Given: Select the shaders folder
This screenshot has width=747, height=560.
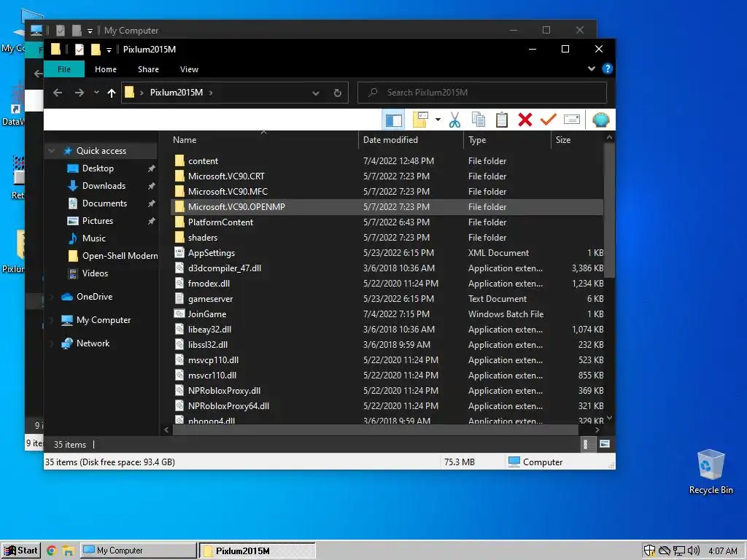Looking at the screenshot, I should [387, 238].
